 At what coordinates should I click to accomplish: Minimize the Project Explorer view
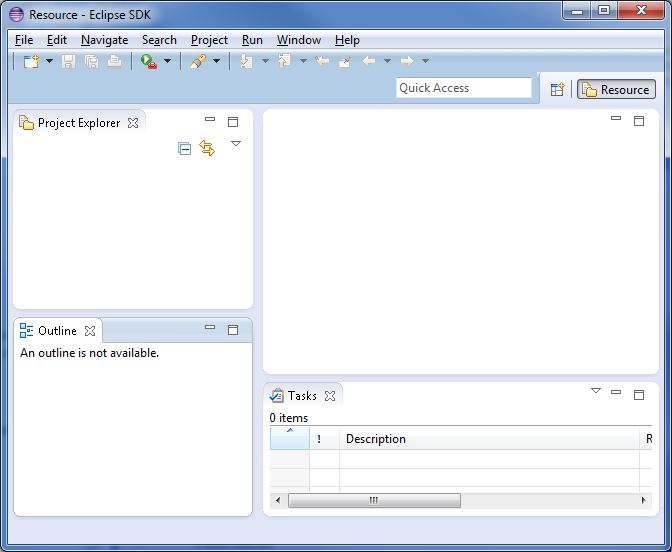click(210, 119)
